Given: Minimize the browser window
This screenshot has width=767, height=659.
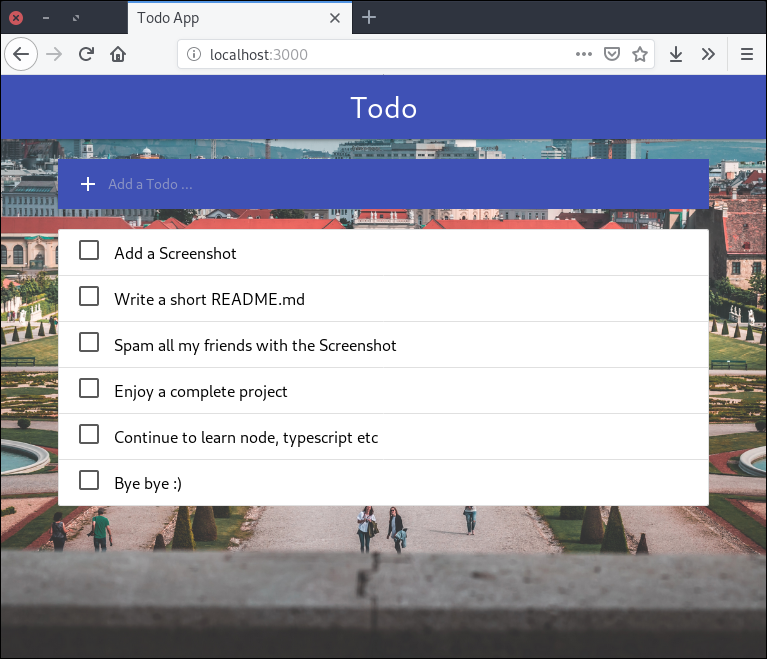Looking at the screenshot, I should tap(46, 18).
